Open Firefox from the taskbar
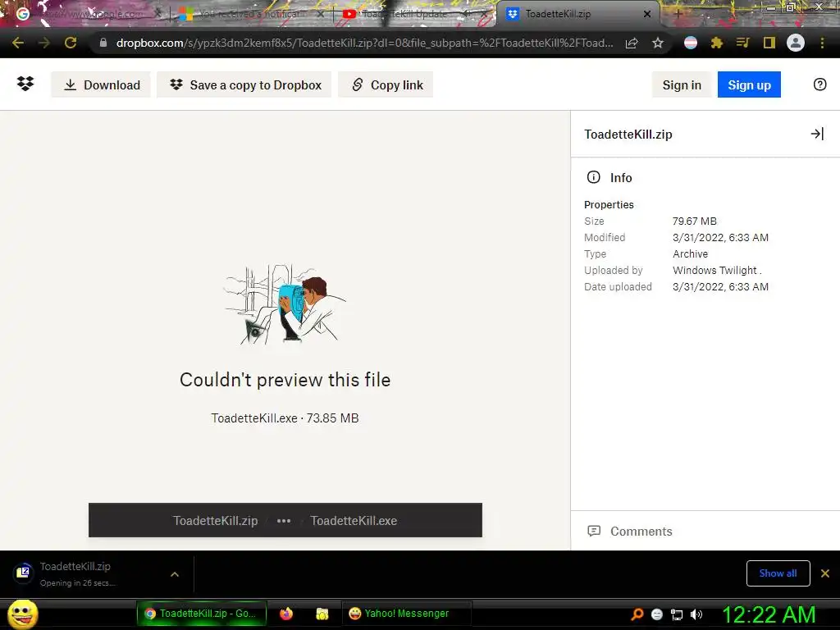Screen dimensions: 840x630 [286, 614]
